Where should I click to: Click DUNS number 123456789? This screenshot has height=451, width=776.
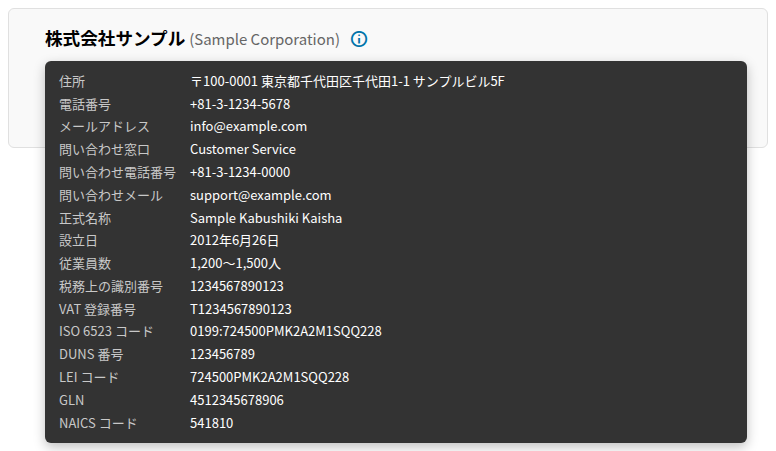tap(223, 354)
